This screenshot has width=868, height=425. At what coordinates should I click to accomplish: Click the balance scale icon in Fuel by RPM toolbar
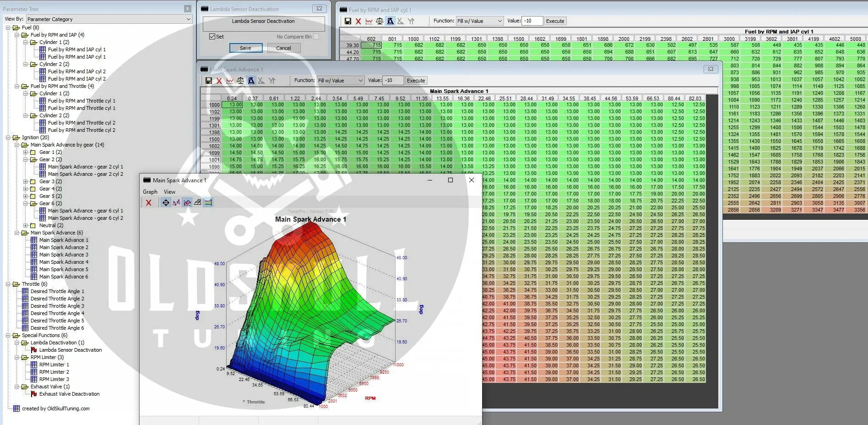(x=380, y=21)
